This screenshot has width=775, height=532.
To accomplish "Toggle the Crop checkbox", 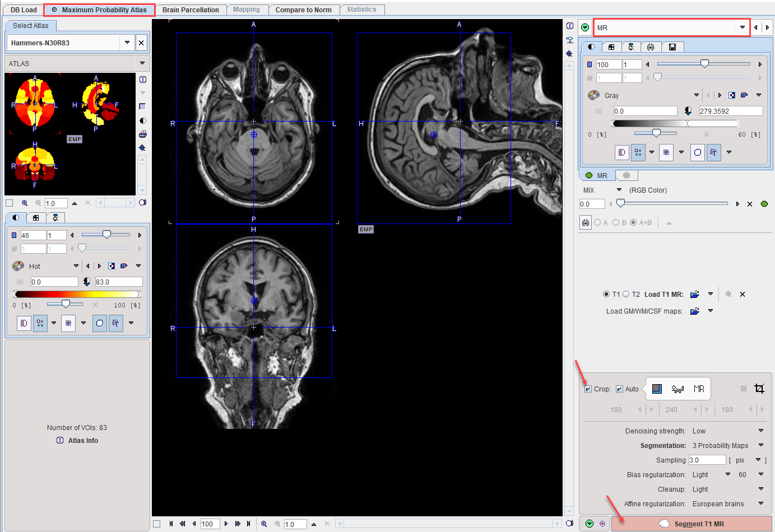I will [588, 389].
